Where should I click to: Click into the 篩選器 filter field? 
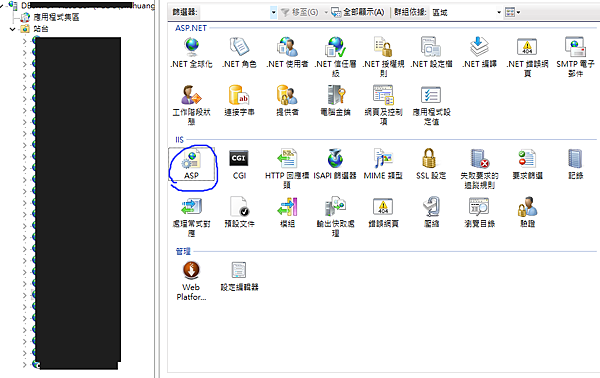(x=235, y=12)
